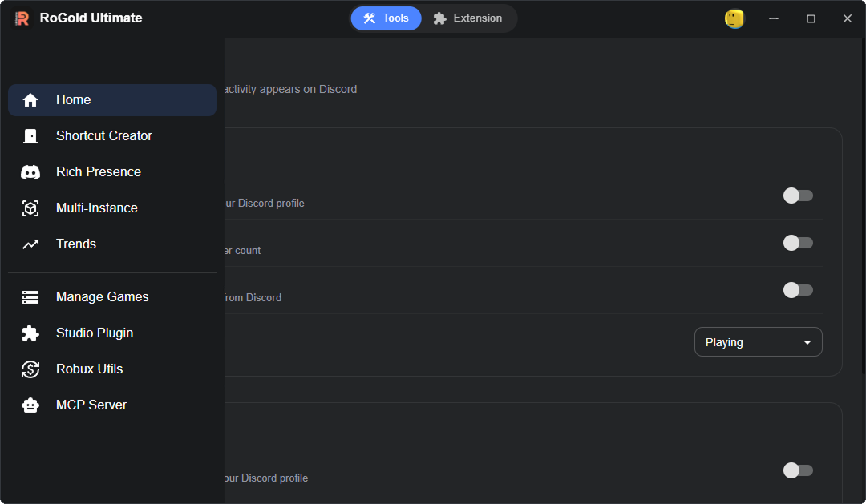Open the Playing dropdown

point(758,342)
